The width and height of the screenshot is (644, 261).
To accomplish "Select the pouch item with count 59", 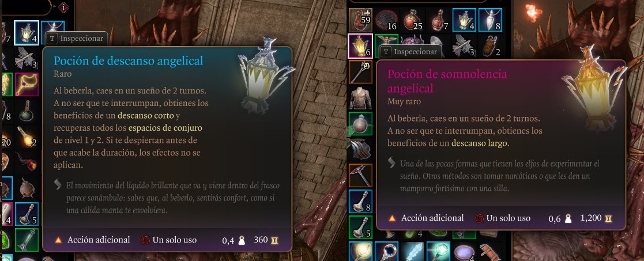I will [360, 20].
